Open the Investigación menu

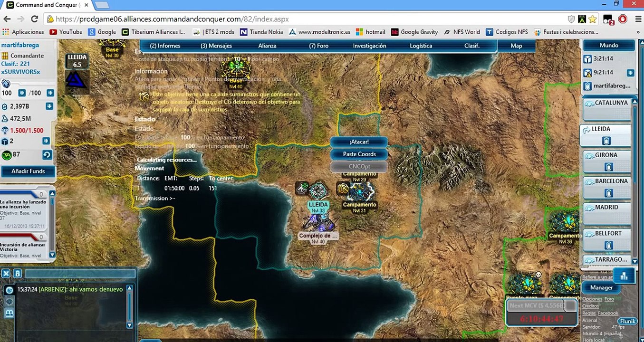point(370,46)
